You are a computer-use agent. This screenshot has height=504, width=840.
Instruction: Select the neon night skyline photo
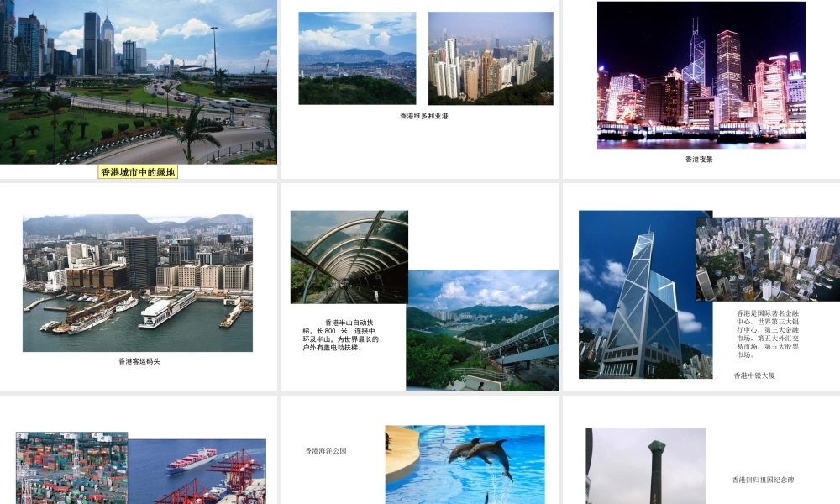701,75
